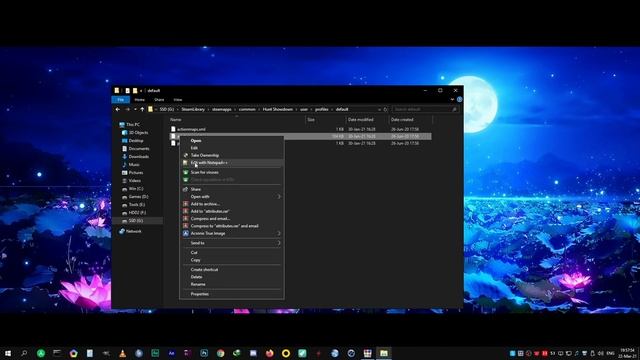
Task: Click the common breadcrumb segment
Action: (247, 109)
